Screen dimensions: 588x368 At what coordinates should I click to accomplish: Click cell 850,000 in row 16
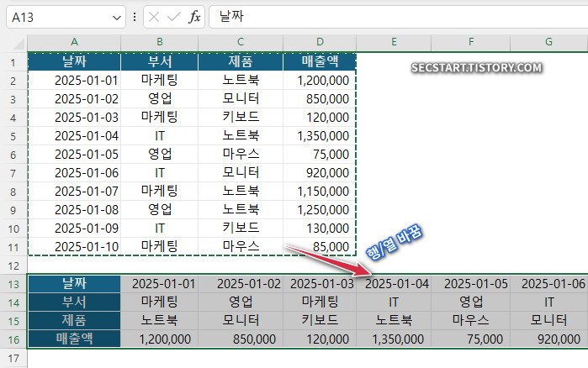[x=241, y=339]
